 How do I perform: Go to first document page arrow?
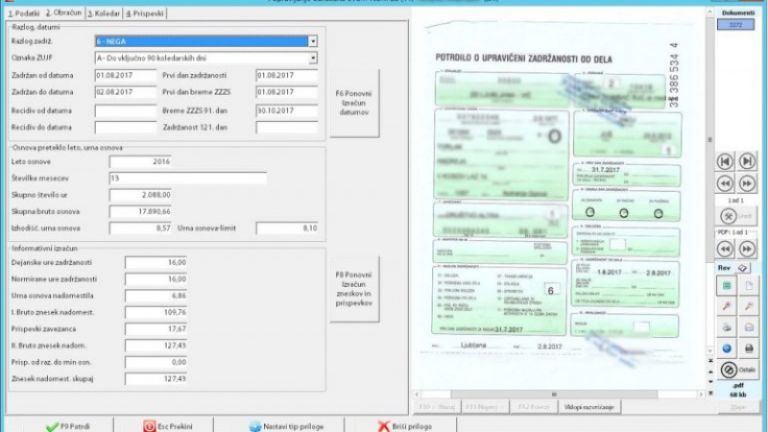click(724, 162)
